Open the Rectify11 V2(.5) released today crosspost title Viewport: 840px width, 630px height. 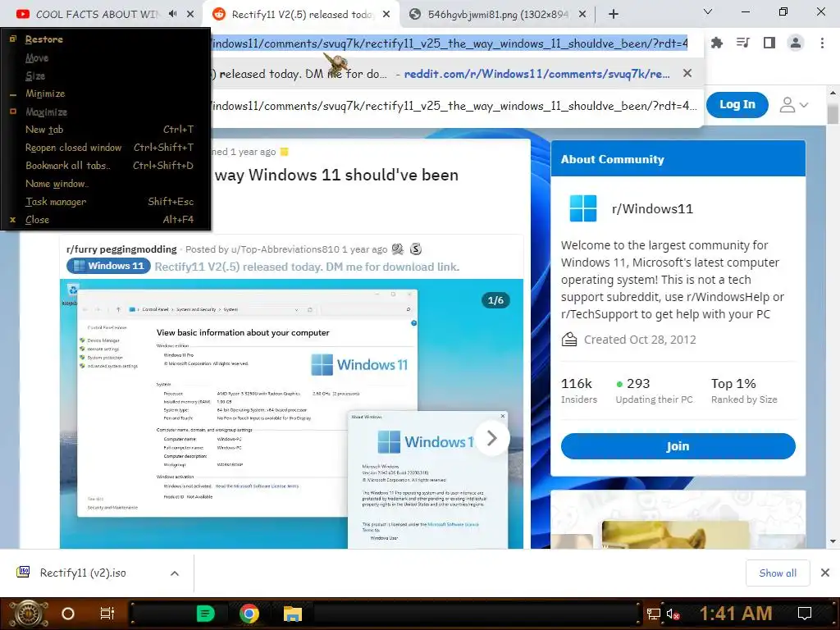(307, 267)
